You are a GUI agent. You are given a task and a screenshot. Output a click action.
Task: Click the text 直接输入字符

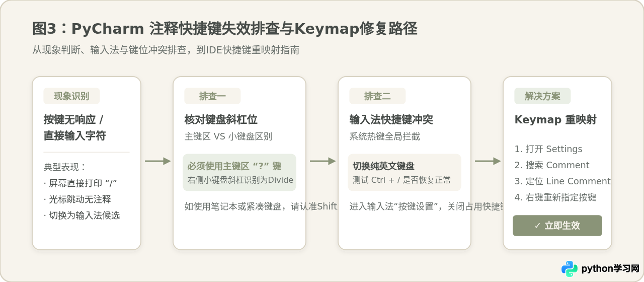point(74,136)
